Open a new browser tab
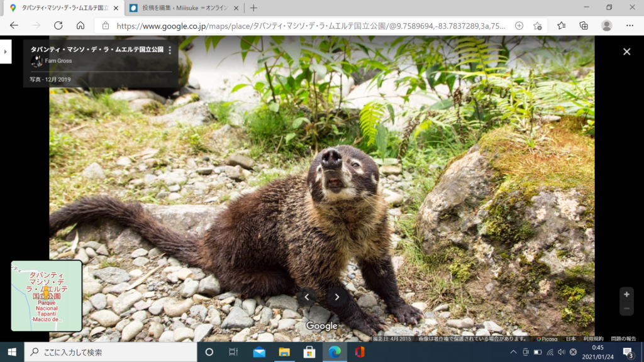Viewport: 644px width, 362px height. point(253,8)
